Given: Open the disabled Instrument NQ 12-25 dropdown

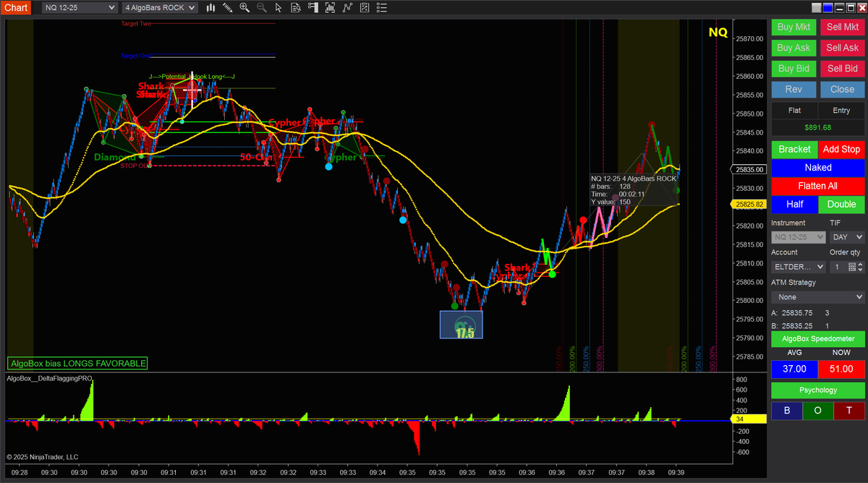Looking at the screenshot, I should (x=799, y=237).
